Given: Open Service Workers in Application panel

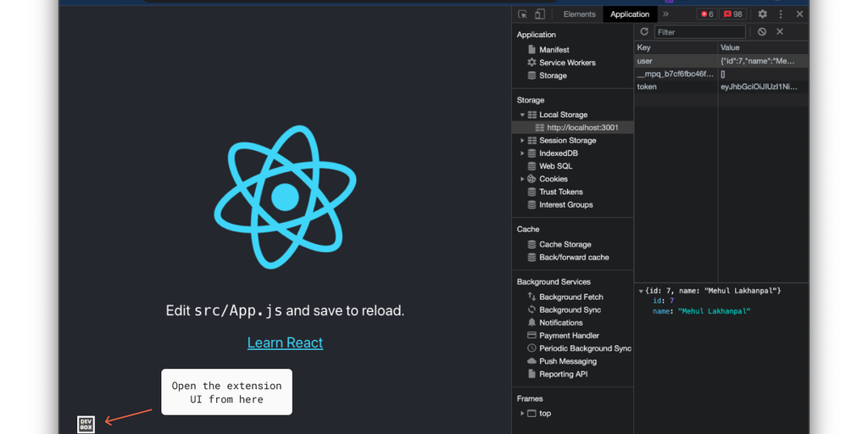Looking at the screenshot, I should tap(567, 63).
